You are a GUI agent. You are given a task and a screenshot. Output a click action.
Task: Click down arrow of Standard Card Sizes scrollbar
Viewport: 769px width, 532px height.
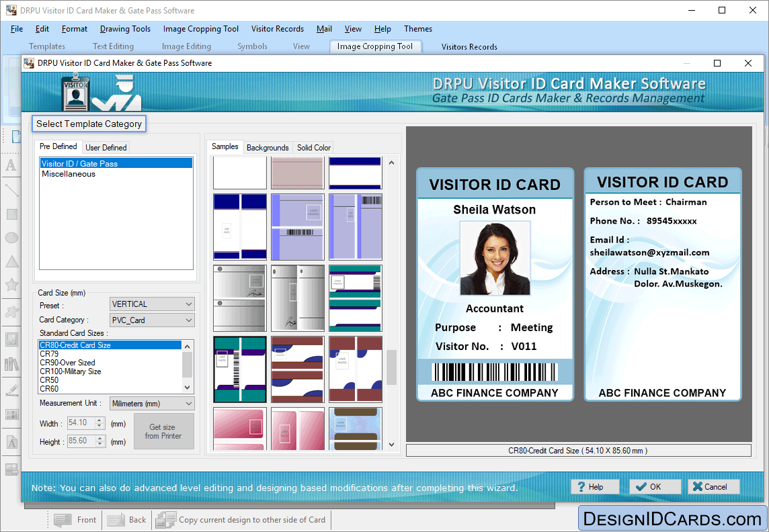pyautogui.click(x=187, y=388)
